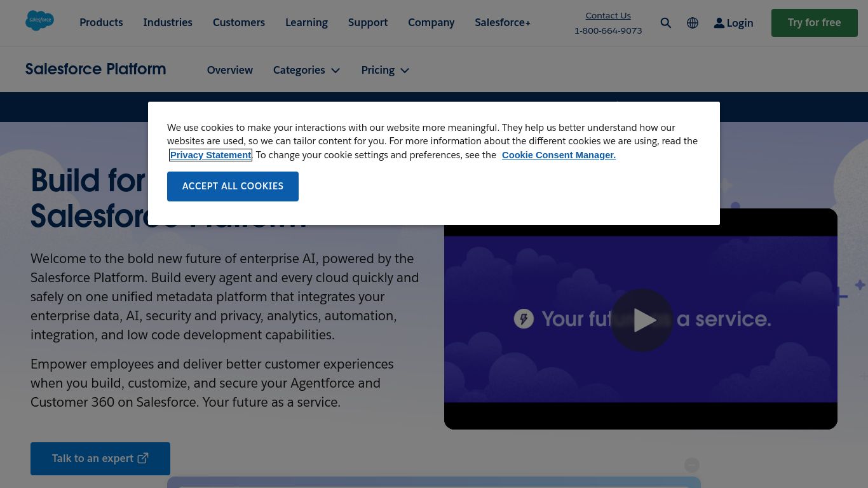
Task: Click the phone number 1-800-664-9073
Action: (608, 30)
